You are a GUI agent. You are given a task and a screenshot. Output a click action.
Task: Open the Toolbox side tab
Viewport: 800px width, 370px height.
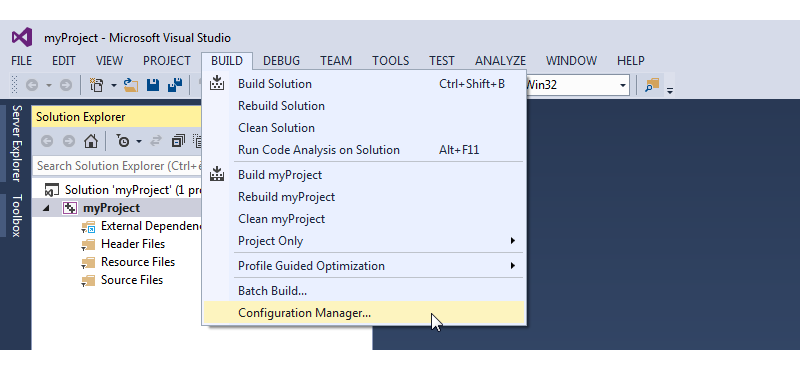[16, 215]
